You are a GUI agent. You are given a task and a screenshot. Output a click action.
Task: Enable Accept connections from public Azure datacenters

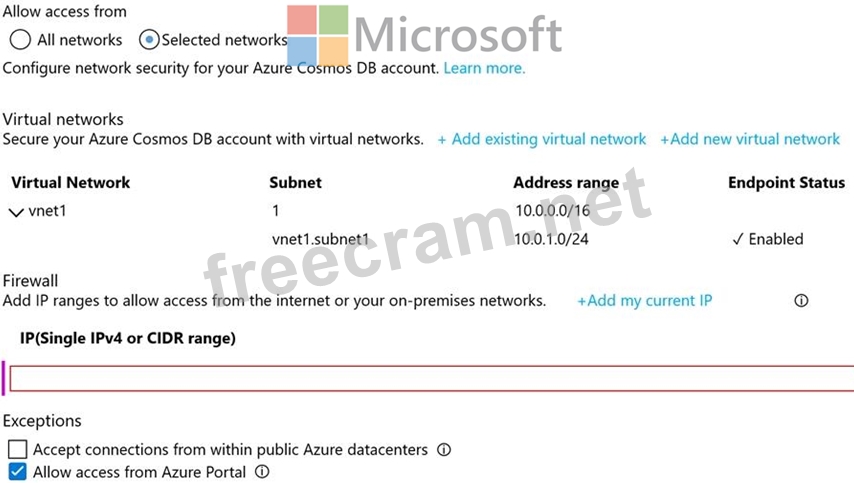pyautogui.click(x=17, y=449)
